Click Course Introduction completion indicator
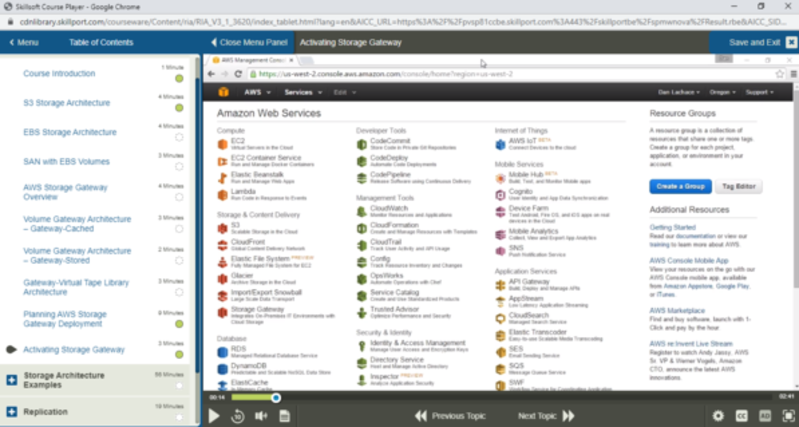This screenshot has height=427, width=799. [x=179, y=78]
